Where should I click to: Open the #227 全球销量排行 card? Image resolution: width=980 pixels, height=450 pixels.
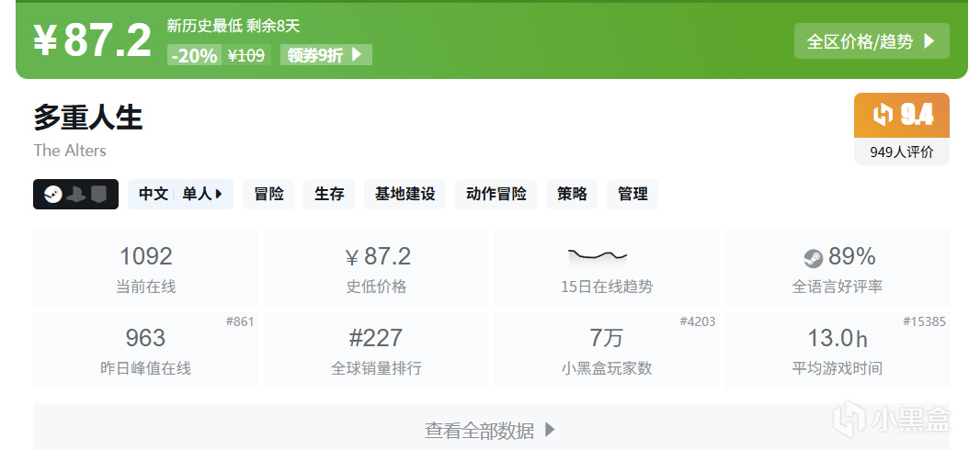[x=376, y=350]
